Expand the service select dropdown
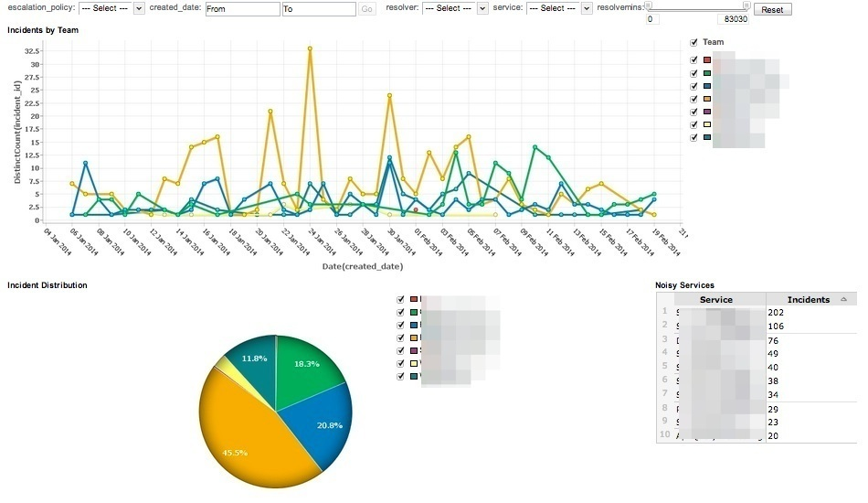Viewport: 868px width, 503px height. [558, 8]
